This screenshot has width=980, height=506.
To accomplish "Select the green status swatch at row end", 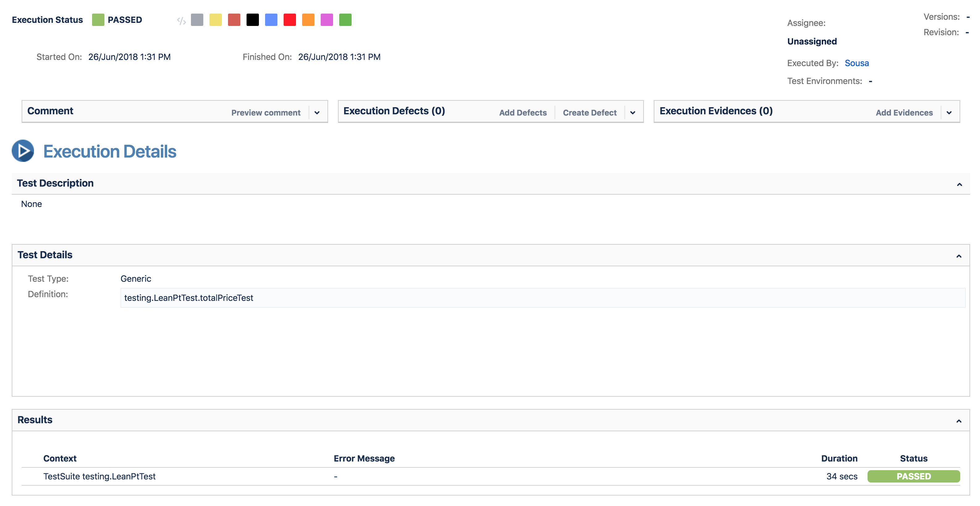I will click(345, 20).
